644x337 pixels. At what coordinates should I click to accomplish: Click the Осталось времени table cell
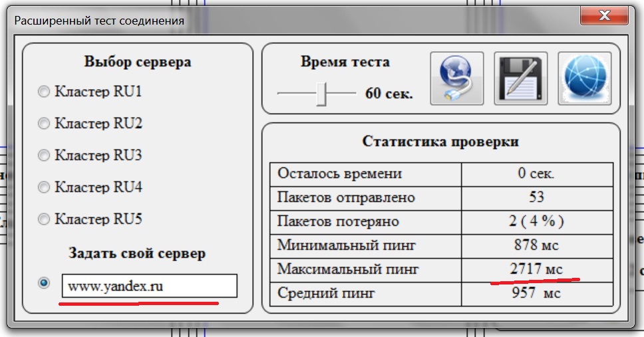click(x=365, y=174)
